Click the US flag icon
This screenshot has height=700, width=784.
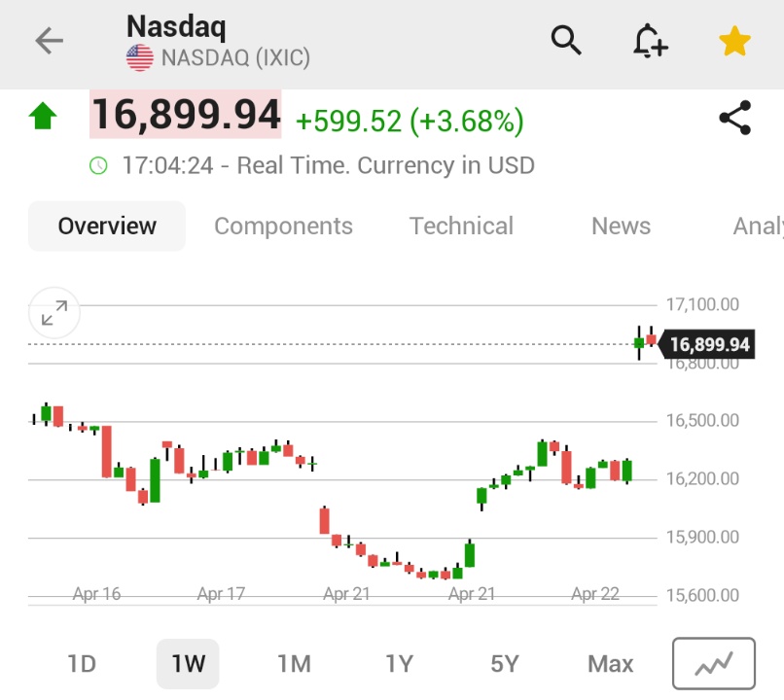coord(140,58)
